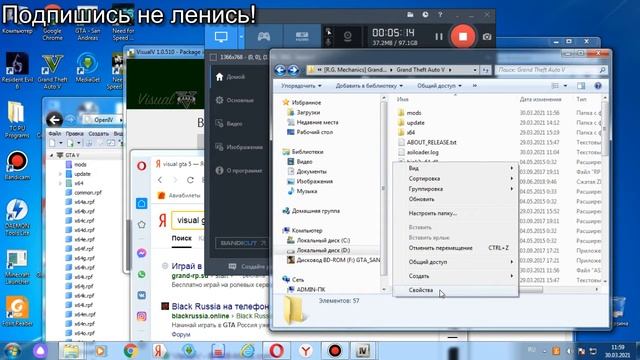The height and width of the screenshot is (360, 640).
Task: Click the Explorer back navigation arrow
Action: click(280, 70)
